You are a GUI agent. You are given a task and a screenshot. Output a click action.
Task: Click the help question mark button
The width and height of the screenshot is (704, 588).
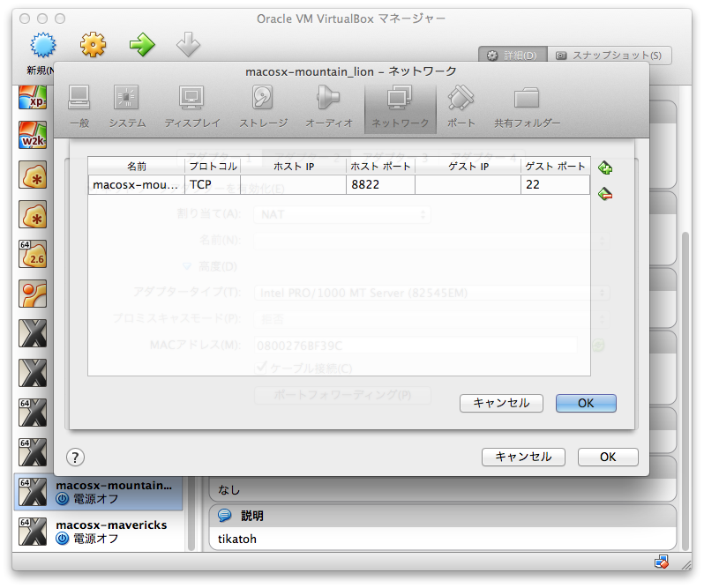click(76, 457)
